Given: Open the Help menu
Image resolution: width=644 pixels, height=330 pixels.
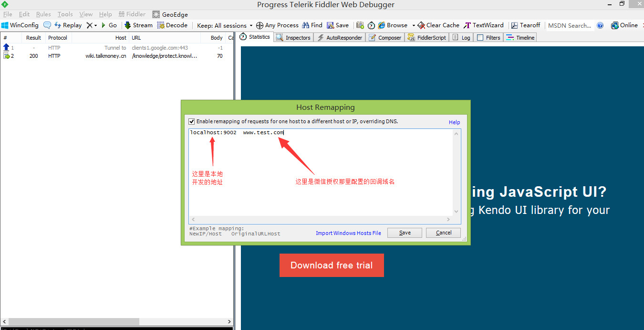Looking at the screenshot, I should pos(105,14).
